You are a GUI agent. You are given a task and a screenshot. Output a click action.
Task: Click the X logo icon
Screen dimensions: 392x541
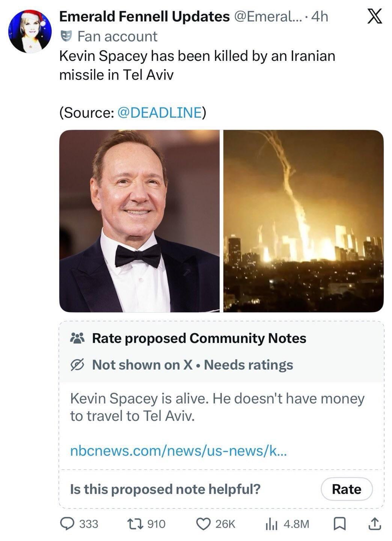pyautogui.click(x=374, y=16)
